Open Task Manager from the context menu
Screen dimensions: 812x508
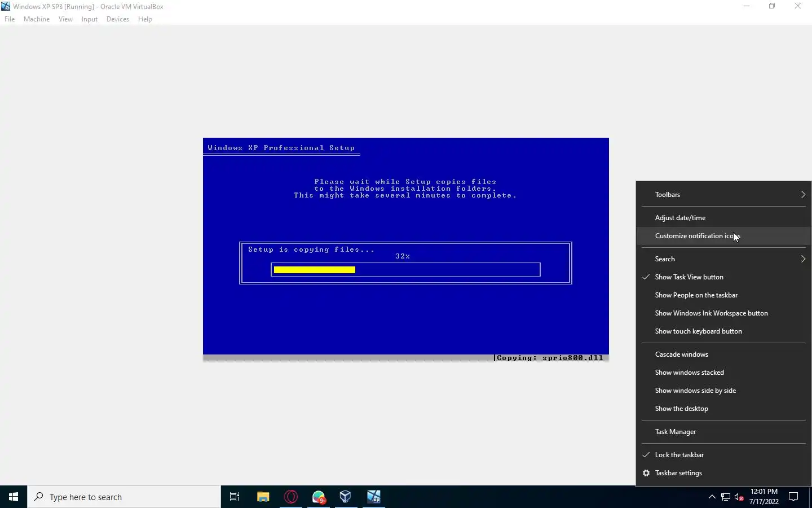(x=723, y=432)
